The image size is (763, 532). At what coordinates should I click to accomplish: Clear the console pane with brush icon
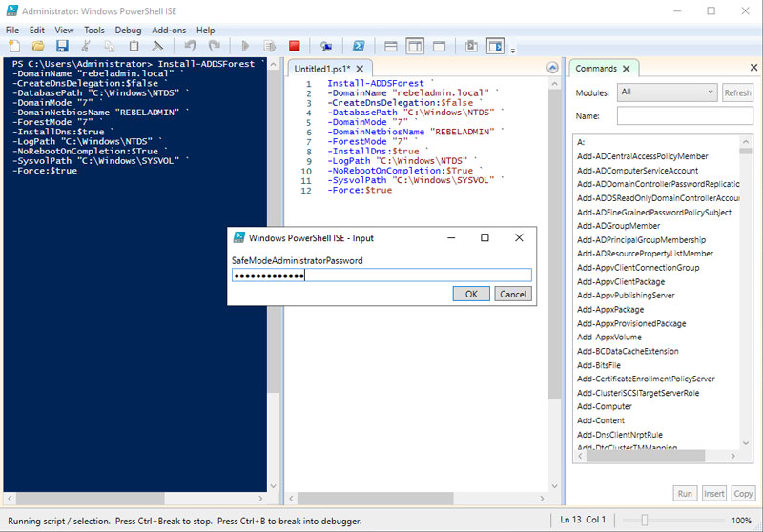point(157,46)
